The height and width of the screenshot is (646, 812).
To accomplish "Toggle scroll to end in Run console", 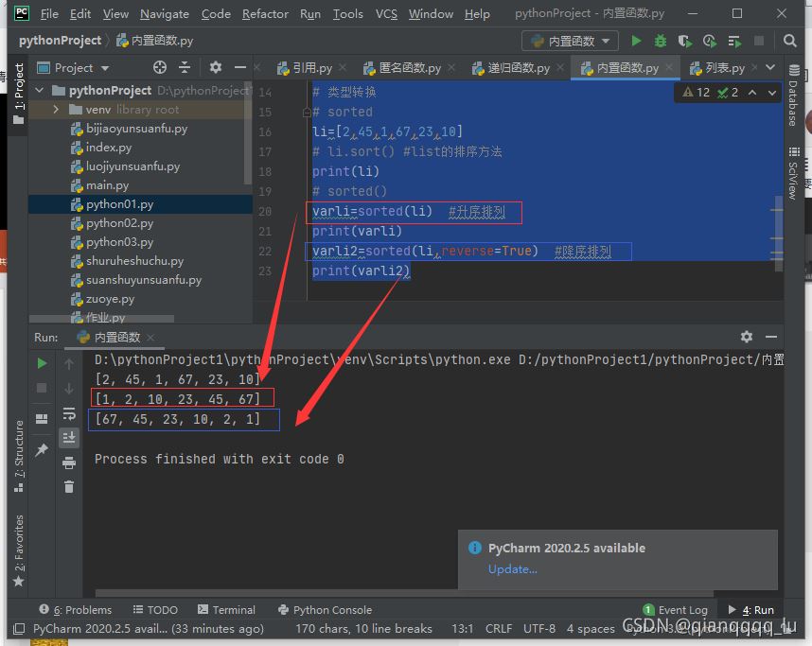I will tap(69, 437).
